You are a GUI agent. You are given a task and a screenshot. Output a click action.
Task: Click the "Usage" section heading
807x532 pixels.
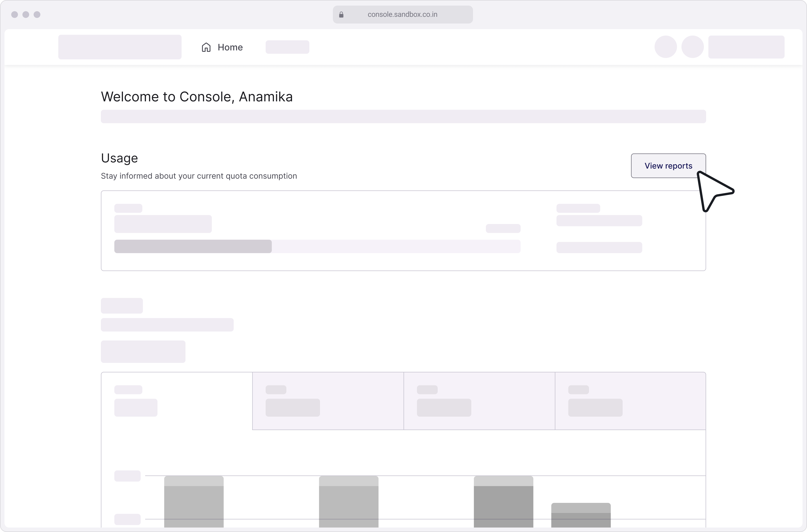[119, 158]
